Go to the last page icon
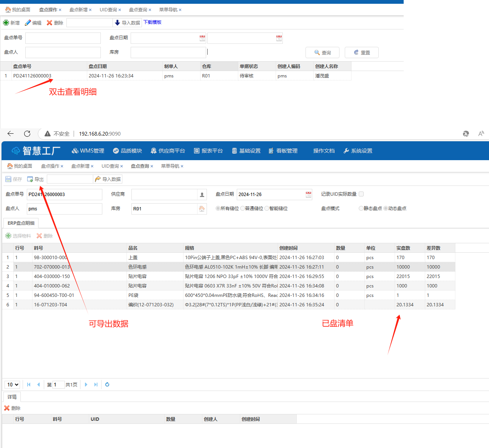The height and width of the screenshot is (448, 489). 96,385
